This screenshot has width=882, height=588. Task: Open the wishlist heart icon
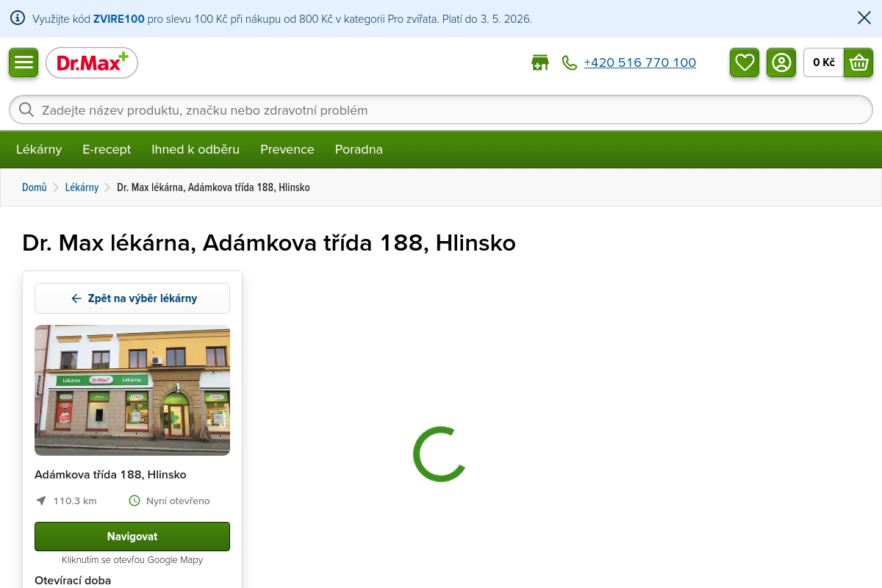point(745,62)
